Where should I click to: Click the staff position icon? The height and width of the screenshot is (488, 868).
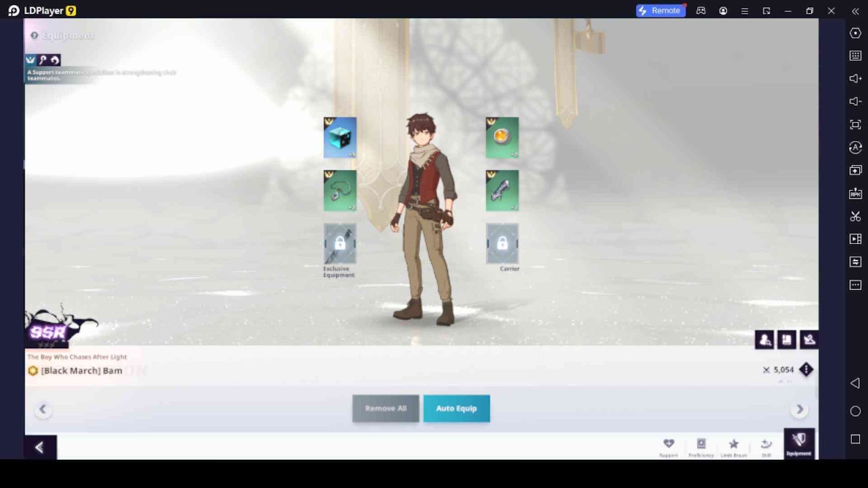click(x=43, y=60)
